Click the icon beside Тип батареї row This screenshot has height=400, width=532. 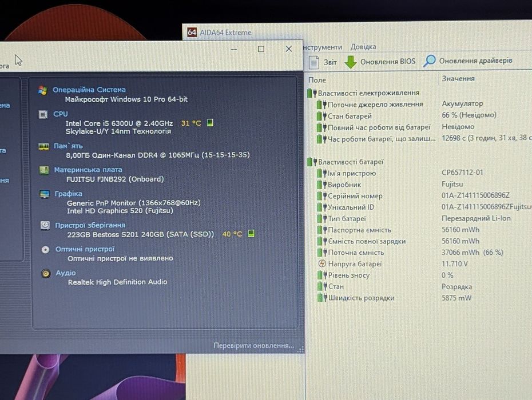pyautogui.click(x=322, y=218)
